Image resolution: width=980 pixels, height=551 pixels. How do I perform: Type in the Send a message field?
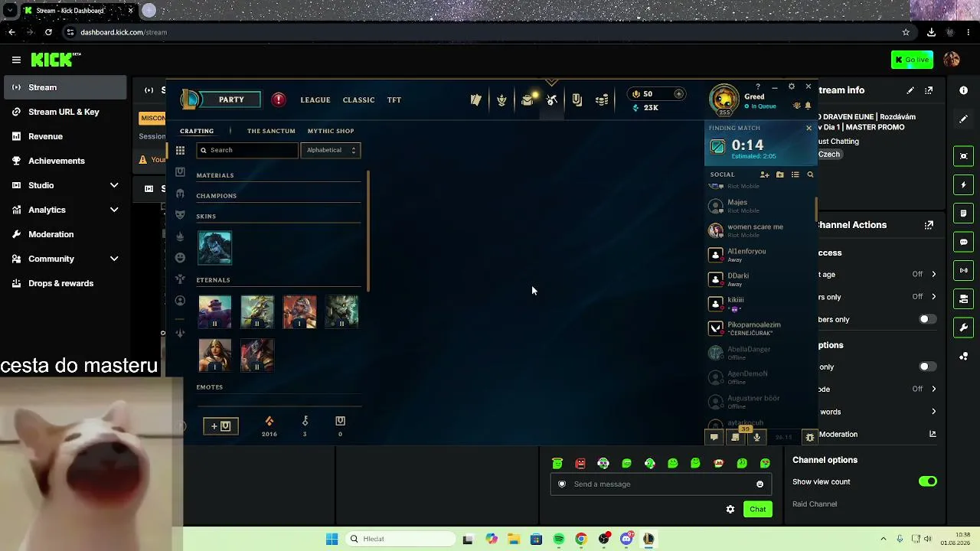(660, 484)
